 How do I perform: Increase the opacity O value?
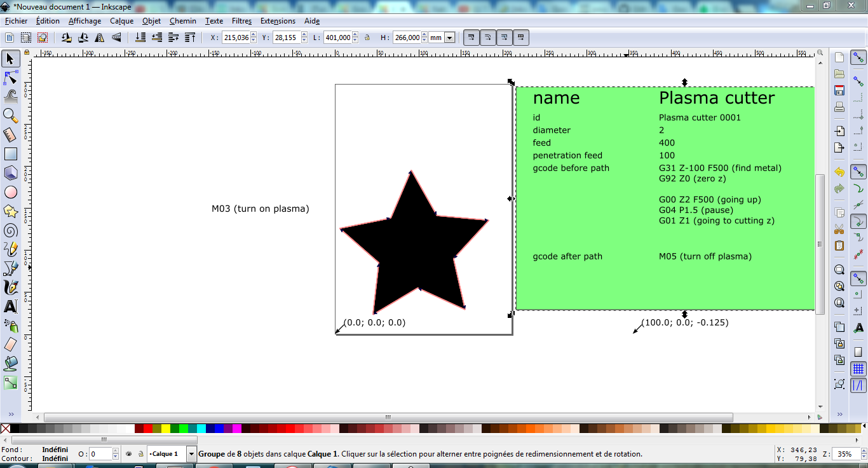pyautogui.click(x=115, y=451)
